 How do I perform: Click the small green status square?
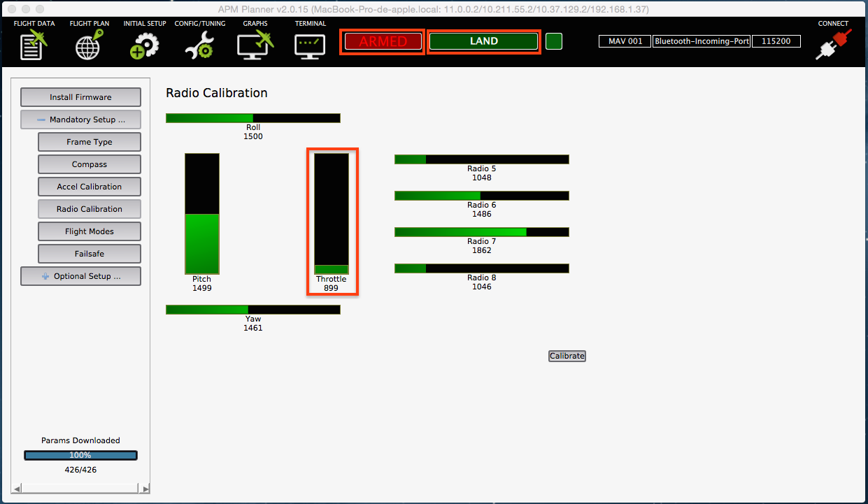tap(554, 41)
